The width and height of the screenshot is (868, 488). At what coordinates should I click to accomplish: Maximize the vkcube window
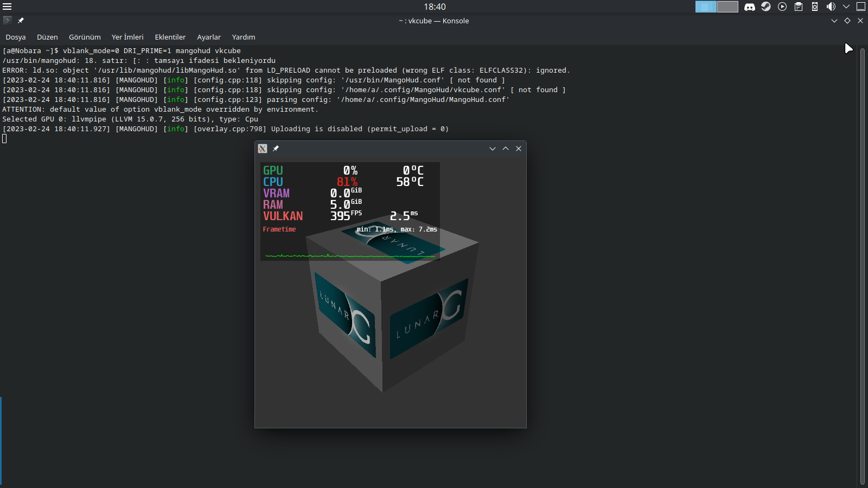pos(506,149)
